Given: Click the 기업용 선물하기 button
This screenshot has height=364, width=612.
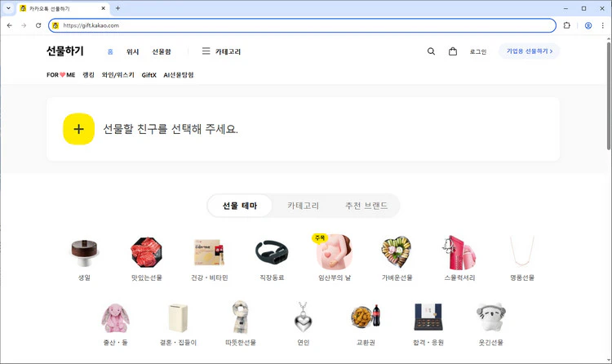Looking at the screenshot, I should click(529, 51).
